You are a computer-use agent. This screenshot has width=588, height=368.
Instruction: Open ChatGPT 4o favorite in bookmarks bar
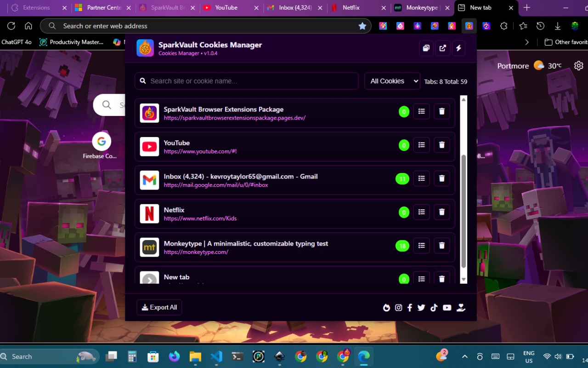pyautogui.click(x=17, y=42)
